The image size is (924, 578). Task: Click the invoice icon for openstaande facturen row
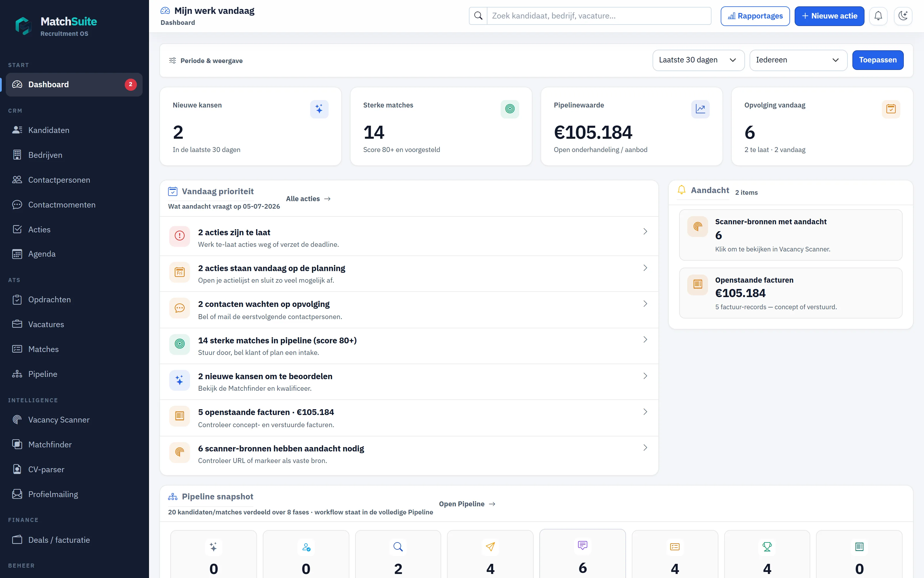click(x=179, y=416)
